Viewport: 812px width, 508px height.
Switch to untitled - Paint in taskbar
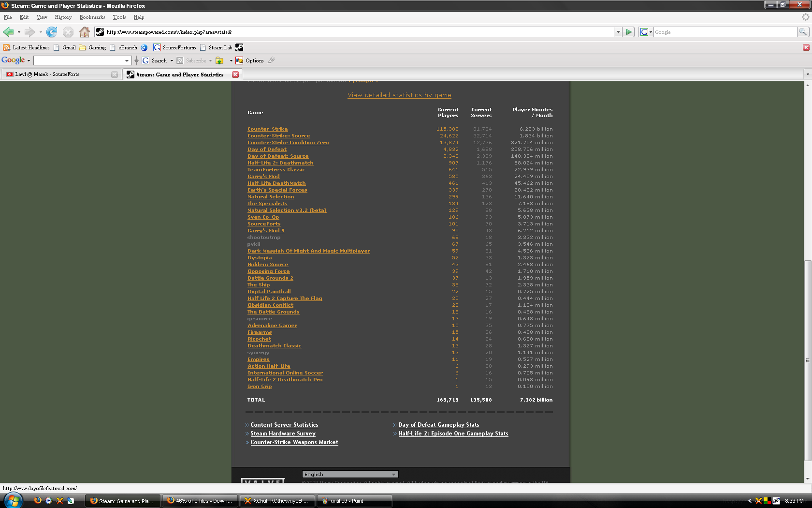354,501
